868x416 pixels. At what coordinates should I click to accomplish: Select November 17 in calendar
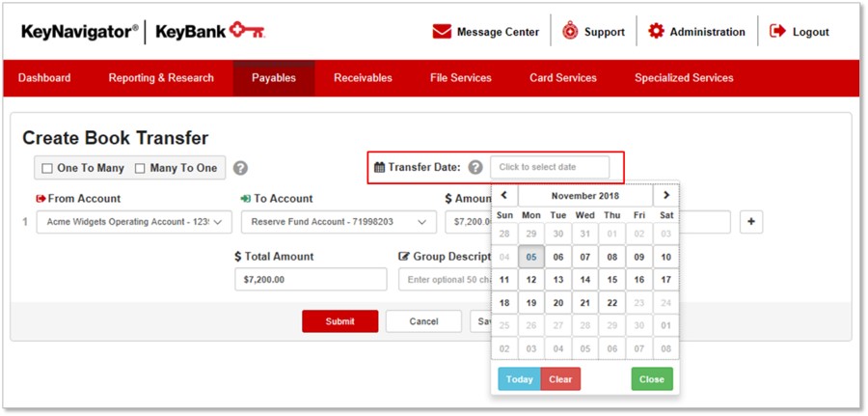(x=665, y=280)
